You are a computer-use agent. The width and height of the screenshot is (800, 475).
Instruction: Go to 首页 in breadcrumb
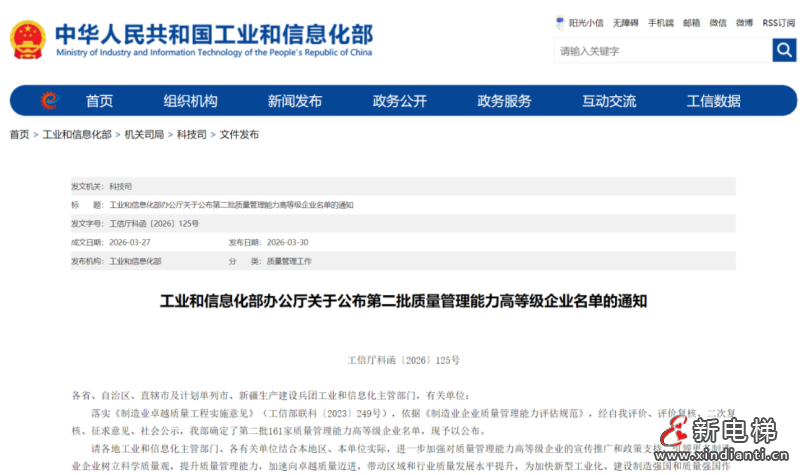(19, 134)
